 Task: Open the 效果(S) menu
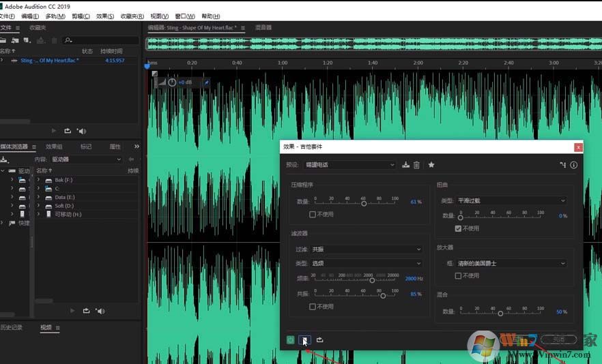coord(105,16)
